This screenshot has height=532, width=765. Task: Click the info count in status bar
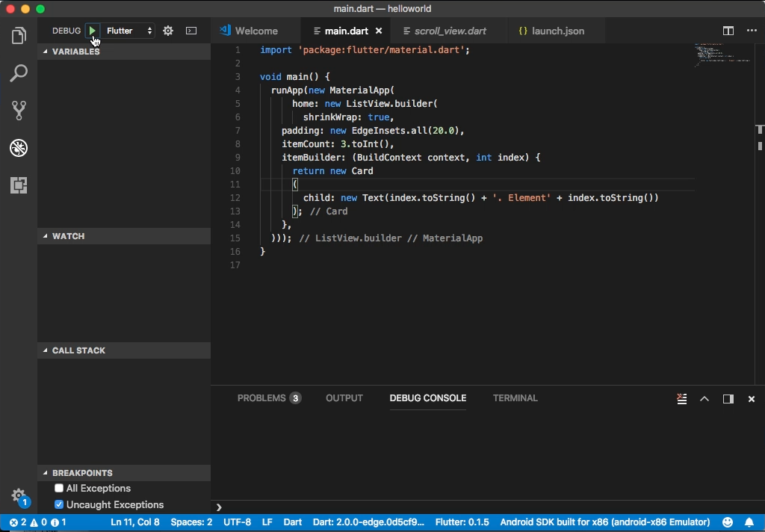point(59,522)
